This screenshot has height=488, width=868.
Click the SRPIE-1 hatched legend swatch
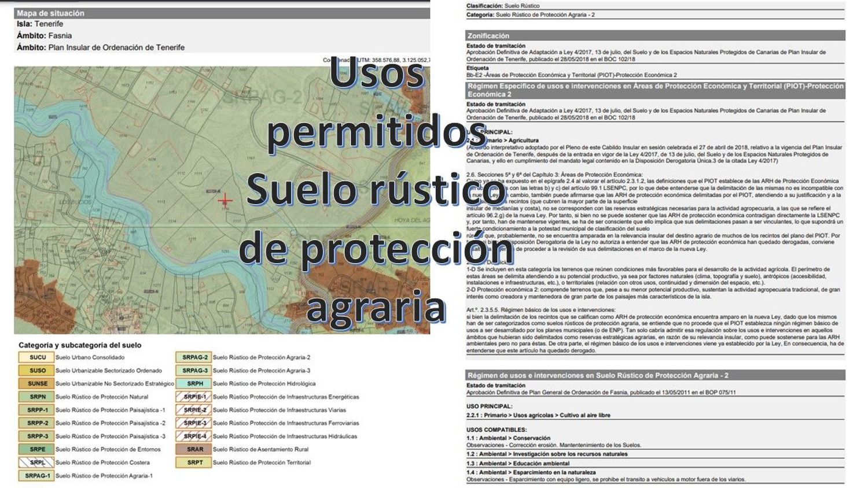pos(194,397)
